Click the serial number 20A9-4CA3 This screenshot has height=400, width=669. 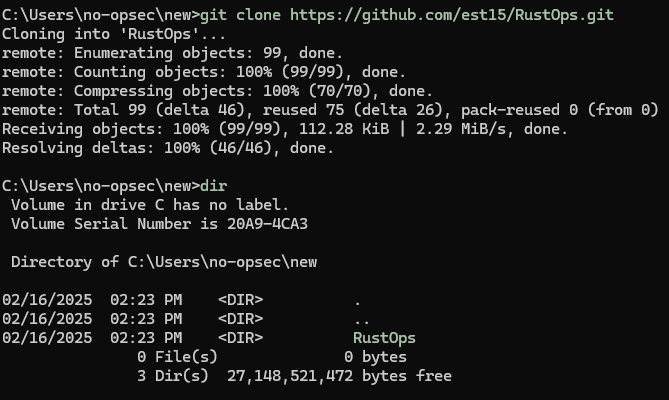click(267, 224)
